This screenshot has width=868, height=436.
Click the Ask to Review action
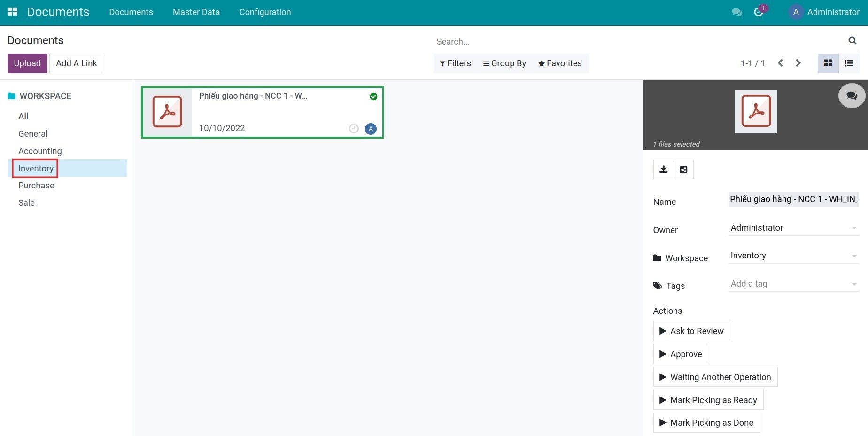691,331
